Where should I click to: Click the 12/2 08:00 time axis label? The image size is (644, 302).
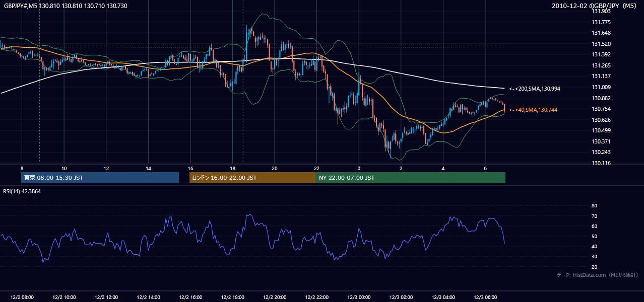pyautogui.click(x=21, y=297)
